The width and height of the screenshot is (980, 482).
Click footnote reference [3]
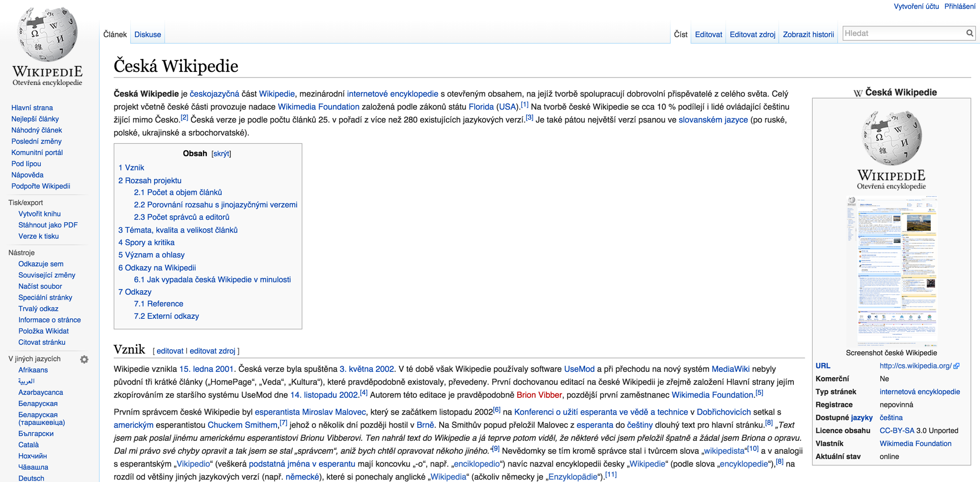point(529,117)
